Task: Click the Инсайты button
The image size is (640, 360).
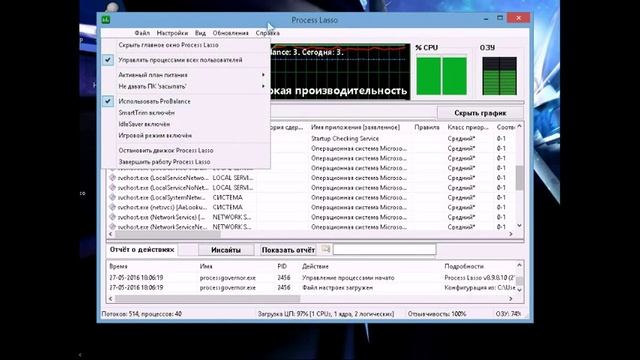Action: click(226, 250)
